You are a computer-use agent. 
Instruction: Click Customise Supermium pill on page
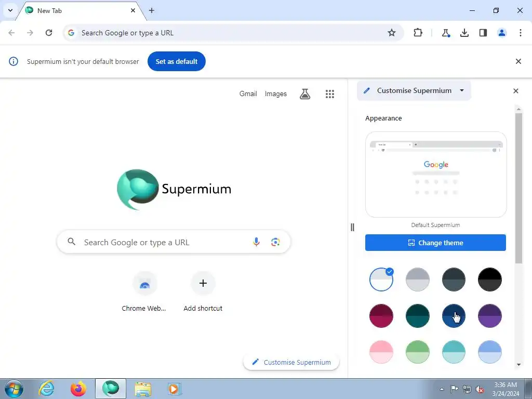tap(291, 362)
